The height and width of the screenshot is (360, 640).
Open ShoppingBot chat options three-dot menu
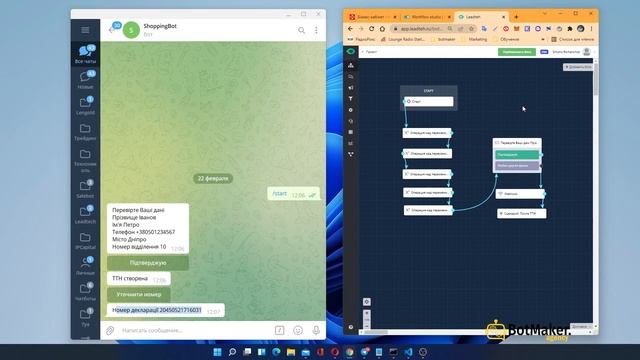pos(316,30)
